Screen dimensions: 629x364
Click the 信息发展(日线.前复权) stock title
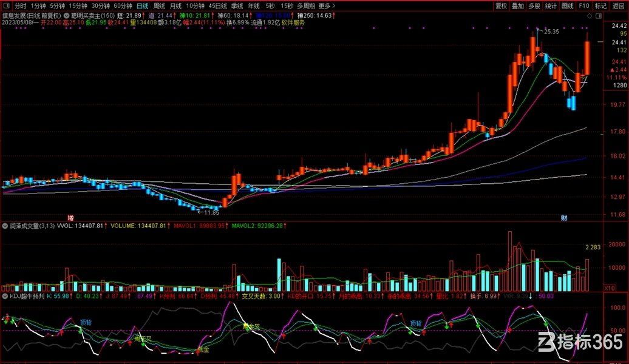coord(32,16)
